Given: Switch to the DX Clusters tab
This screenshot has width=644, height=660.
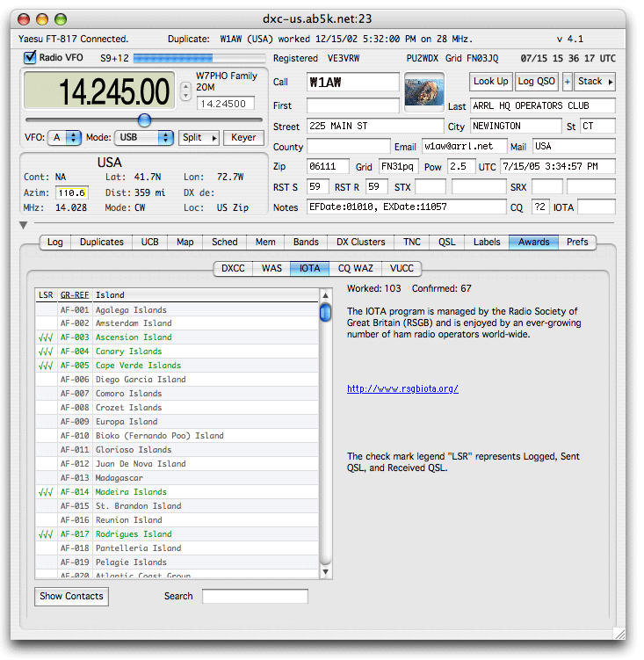Looking at the screenshot, I should coord(361,243).
